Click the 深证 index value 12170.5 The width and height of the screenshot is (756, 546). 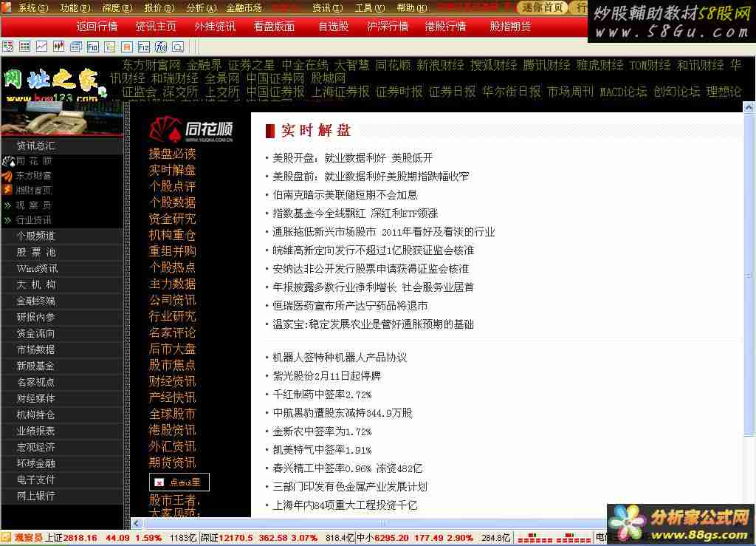[x=236, y=538]
